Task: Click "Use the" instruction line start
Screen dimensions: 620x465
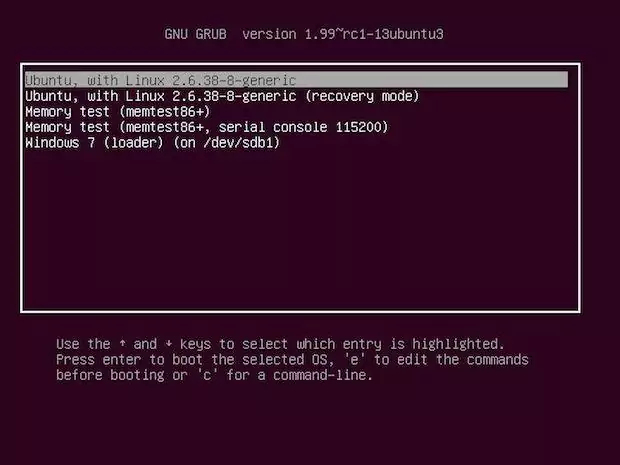Action: coord(83,344)
